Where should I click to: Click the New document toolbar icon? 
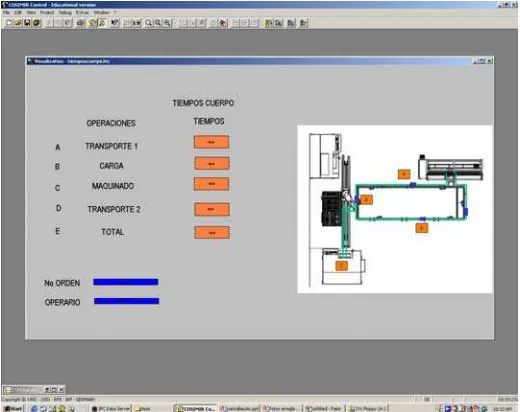tap(9, 23)
